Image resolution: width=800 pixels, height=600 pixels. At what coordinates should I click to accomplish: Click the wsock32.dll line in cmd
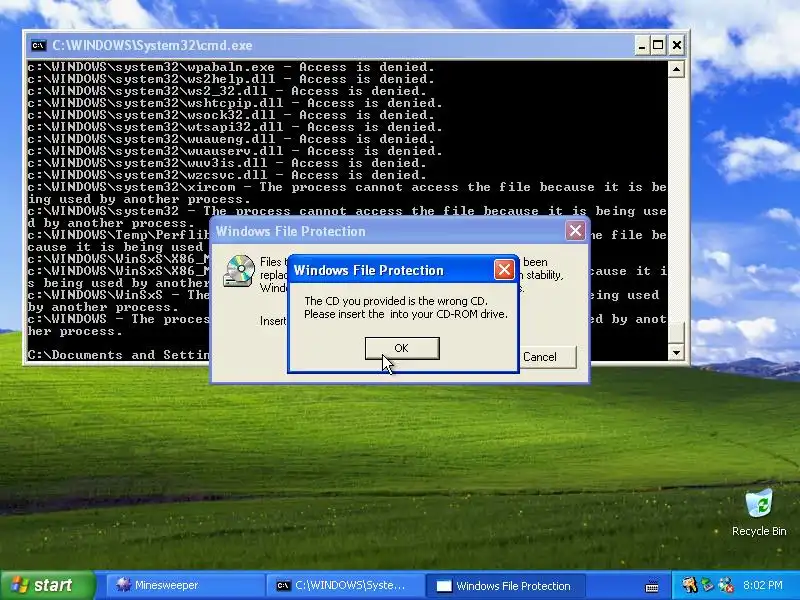coord(231,115)
